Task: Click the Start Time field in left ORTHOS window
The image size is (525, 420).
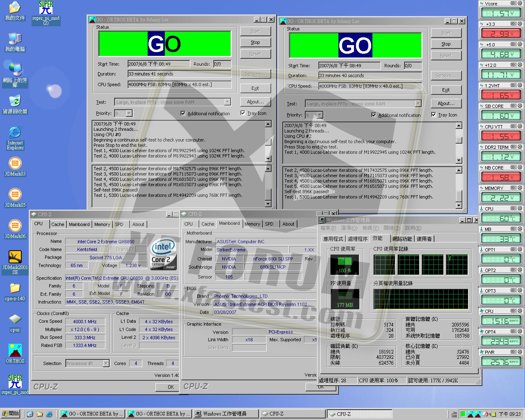Action: [159, 64]
